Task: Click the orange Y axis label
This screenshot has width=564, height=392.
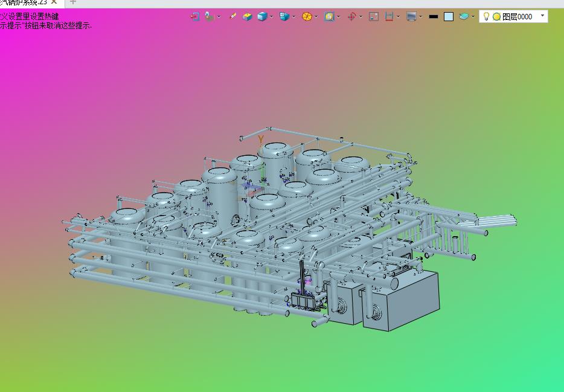Action: 261,140
